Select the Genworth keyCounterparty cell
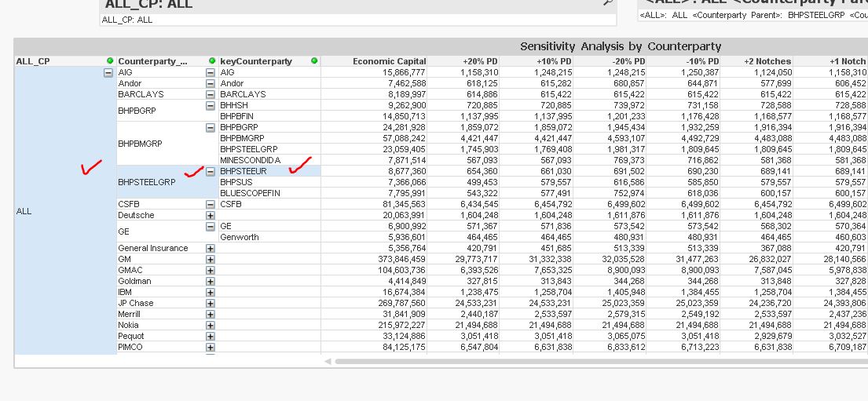Viewport: 868px width, 401px height. tap(269, 237)
